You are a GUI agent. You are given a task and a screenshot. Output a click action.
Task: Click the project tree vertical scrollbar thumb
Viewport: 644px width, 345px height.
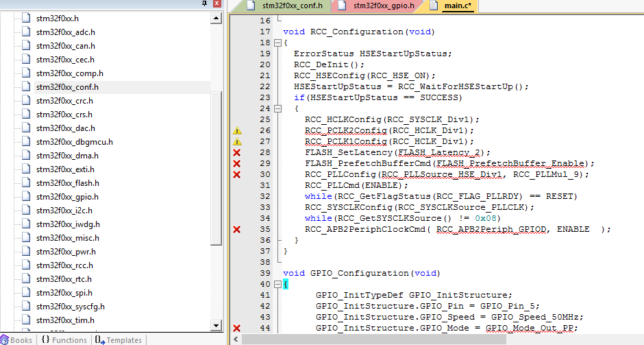216,168
